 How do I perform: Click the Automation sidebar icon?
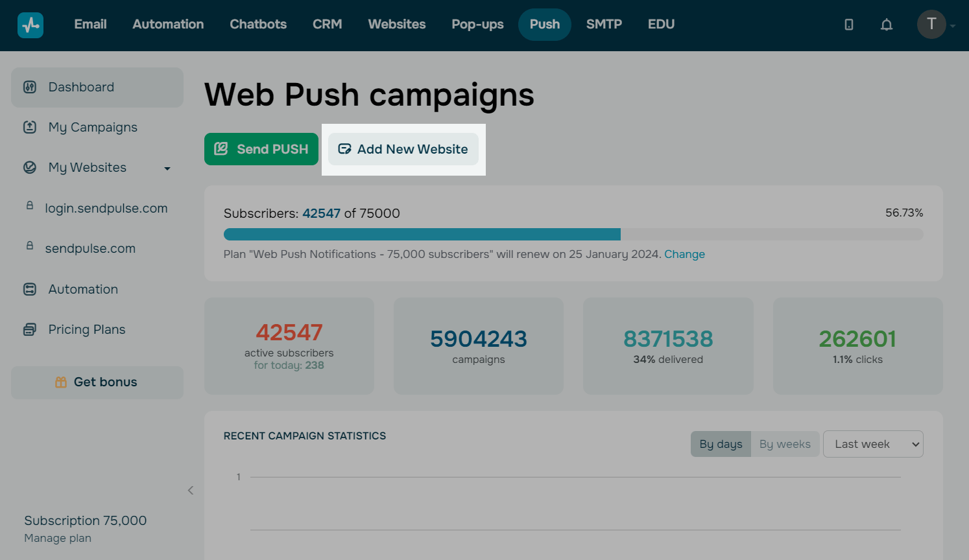(30, 289)
